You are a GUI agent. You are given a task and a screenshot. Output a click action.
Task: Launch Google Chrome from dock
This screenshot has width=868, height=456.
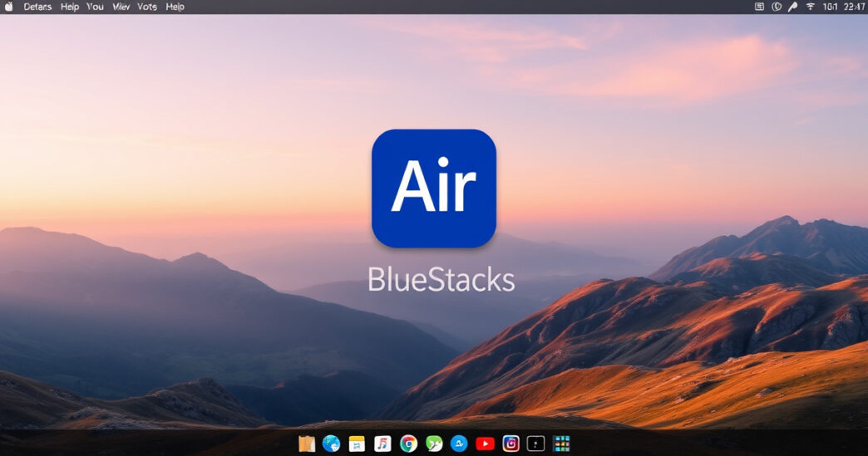(x=408, y=444)
